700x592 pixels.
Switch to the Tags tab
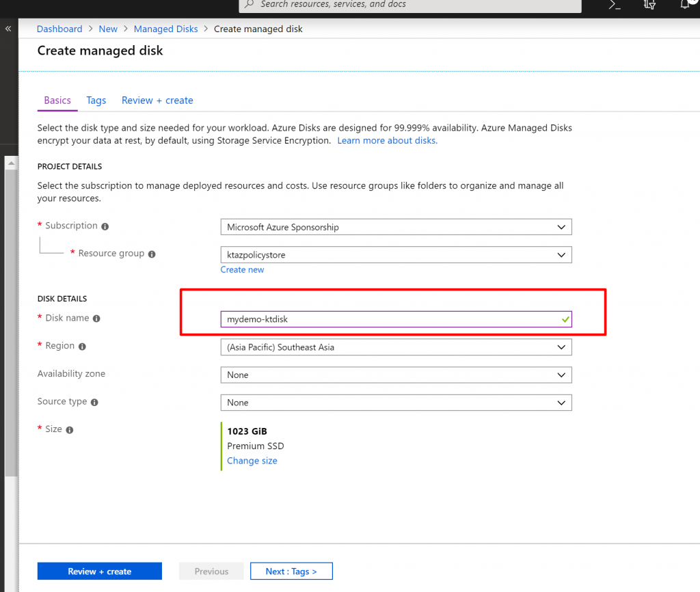pyautogui.click(x=96, y=100)
